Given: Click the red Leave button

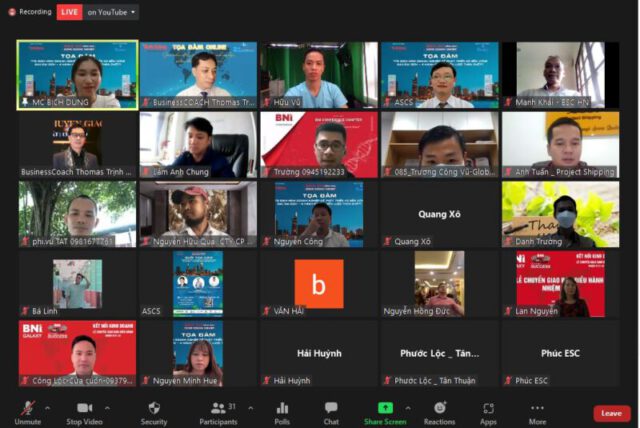Looking at the screenshot, I should point(611,413).
